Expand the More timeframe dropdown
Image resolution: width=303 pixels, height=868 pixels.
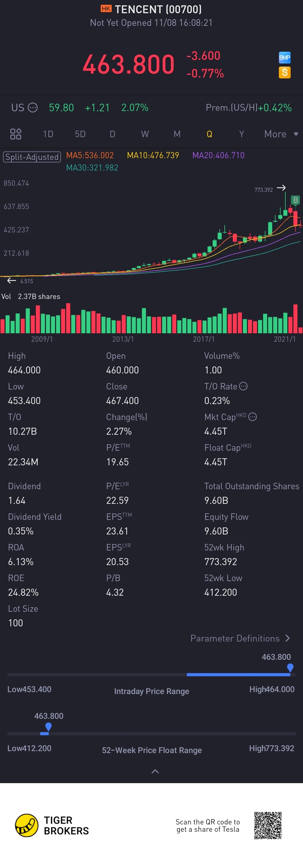[x=281, y=134]
